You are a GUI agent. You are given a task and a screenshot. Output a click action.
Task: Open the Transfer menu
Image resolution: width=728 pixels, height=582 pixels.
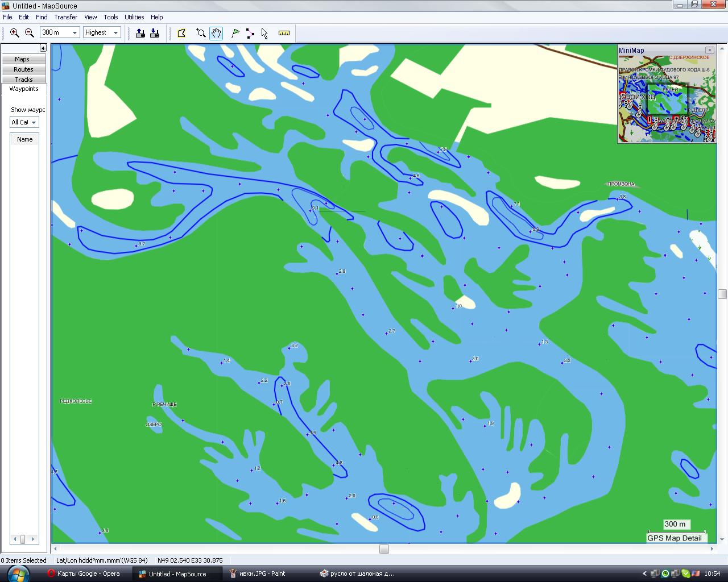click(65, 17)
